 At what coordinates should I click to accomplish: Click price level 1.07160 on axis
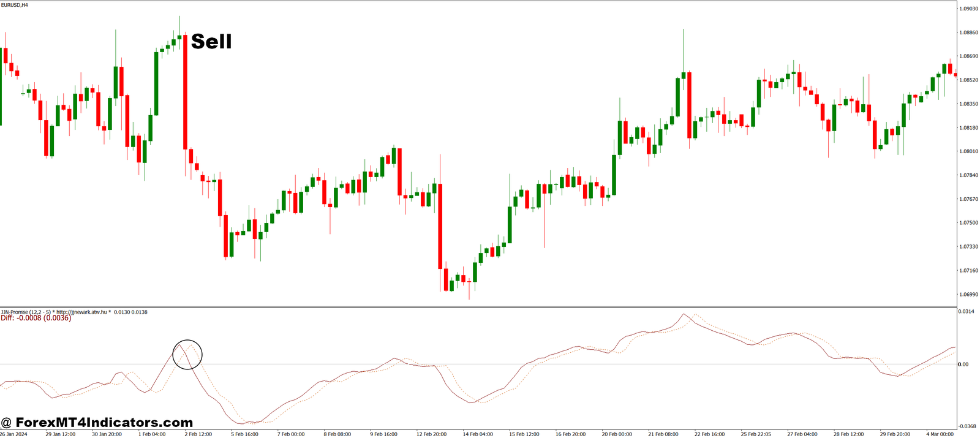pos(968,271)
